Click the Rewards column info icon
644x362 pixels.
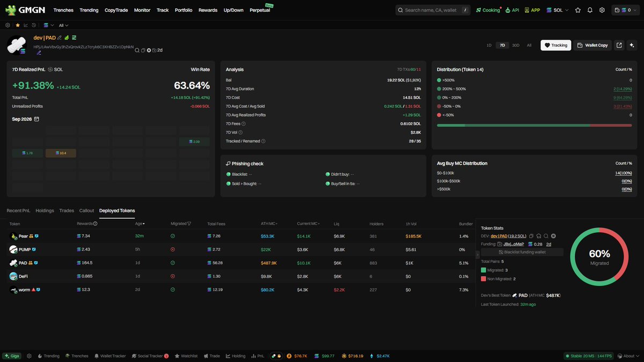[95, 224]
